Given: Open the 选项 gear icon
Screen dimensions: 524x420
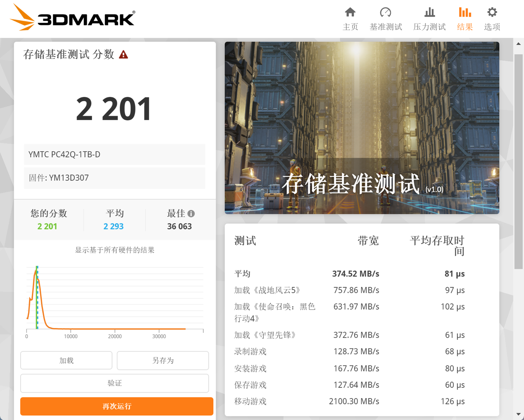Looking at the screenshot, I should [492, 12].
